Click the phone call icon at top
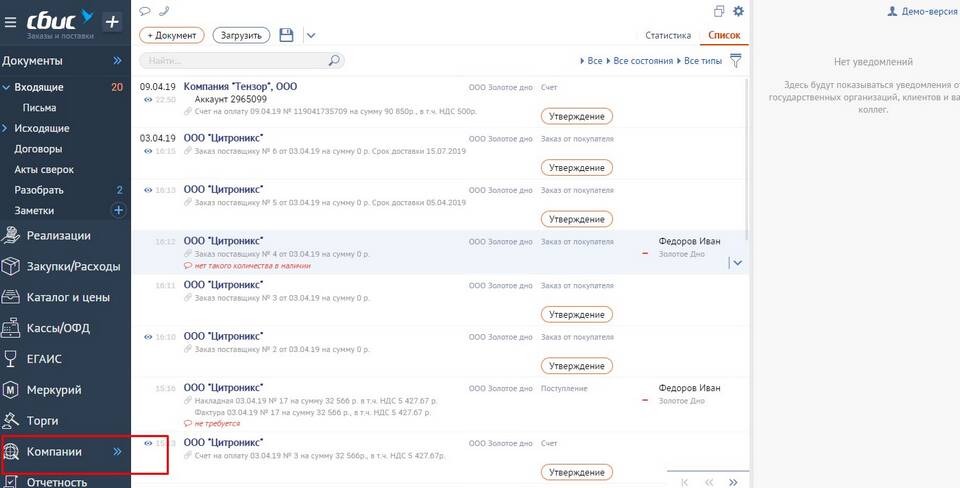The width and height of the screenshot is (960, 488). (164, 11)
